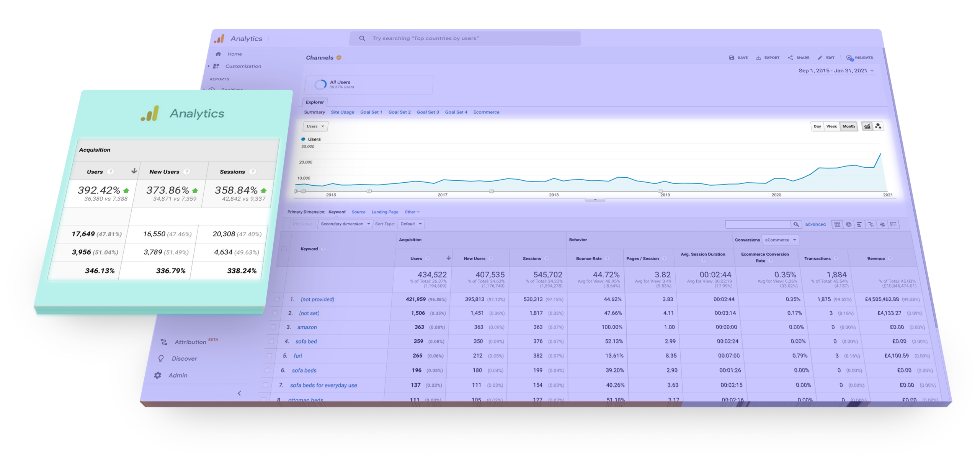Viewport: 980px width, 476px height.
Task: Open the Insights panel
Action: (x=859, y=57)
